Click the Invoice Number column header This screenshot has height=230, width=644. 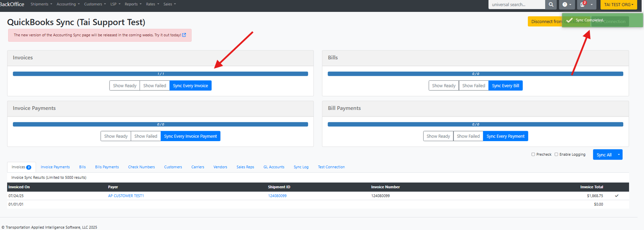coord(385,187)
